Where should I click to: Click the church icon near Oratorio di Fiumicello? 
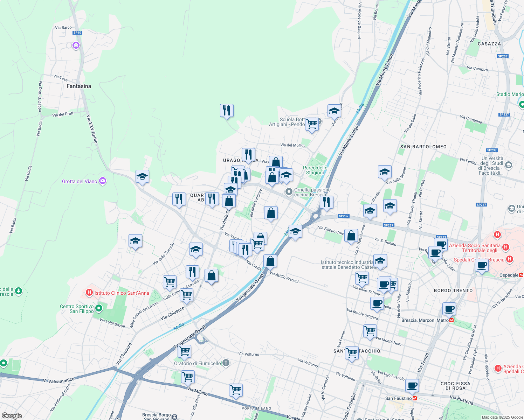coord(226,363)
